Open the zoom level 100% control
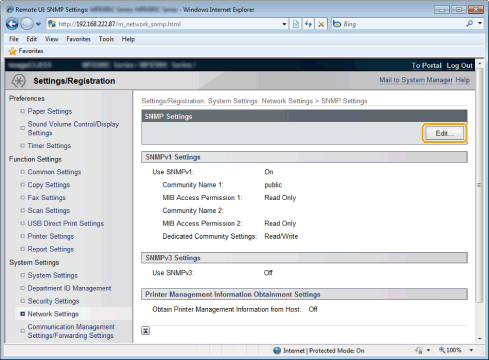 (x=450, y=350)
